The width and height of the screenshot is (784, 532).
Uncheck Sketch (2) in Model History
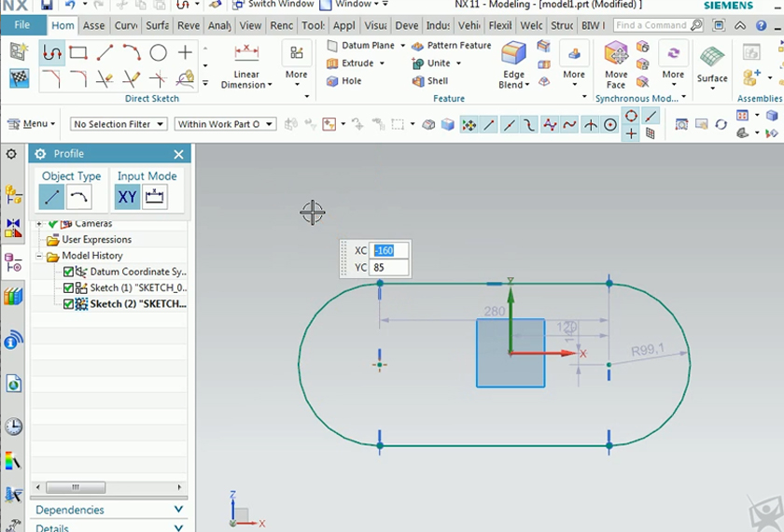pyautogui.click(x=69, y=304)
